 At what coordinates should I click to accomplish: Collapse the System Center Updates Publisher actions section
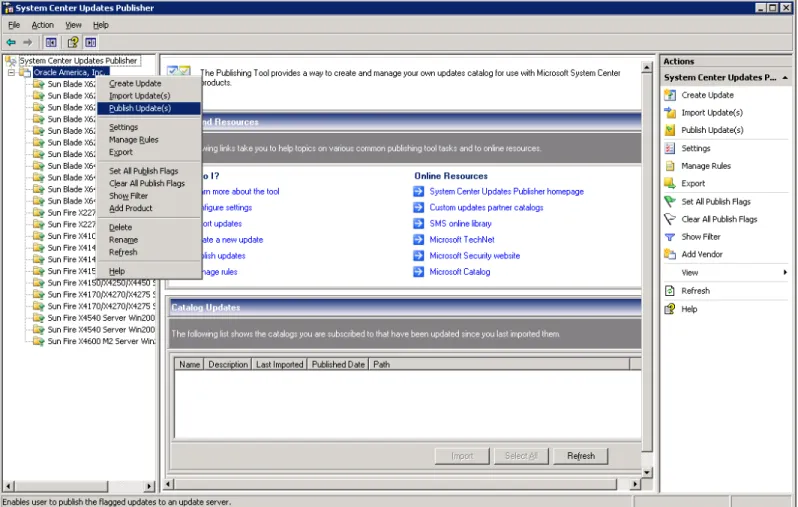pos(785,77)
